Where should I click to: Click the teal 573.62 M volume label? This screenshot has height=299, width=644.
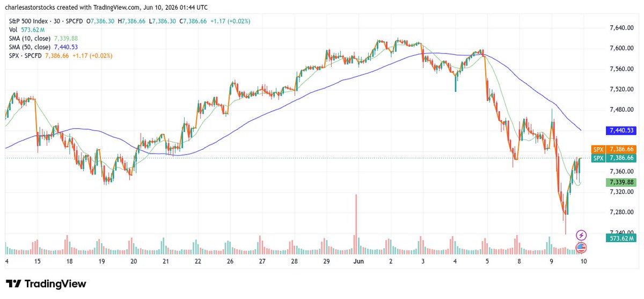point(620,238)
